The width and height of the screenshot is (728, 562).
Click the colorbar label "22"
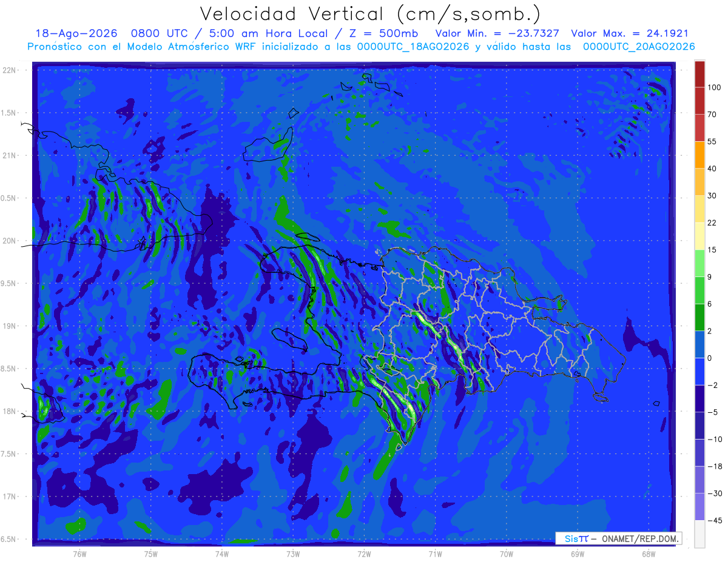713,222
